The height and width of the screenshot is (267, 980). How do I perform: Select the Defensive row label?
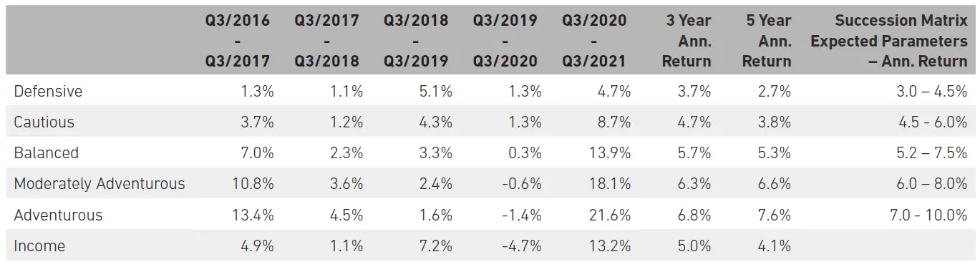(48, 92)
